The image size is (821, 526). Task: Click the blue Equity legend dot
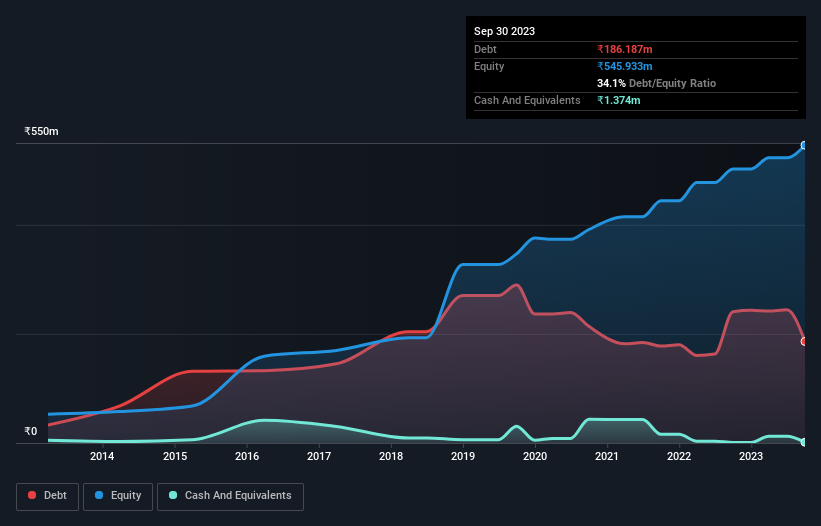[99, 495]
